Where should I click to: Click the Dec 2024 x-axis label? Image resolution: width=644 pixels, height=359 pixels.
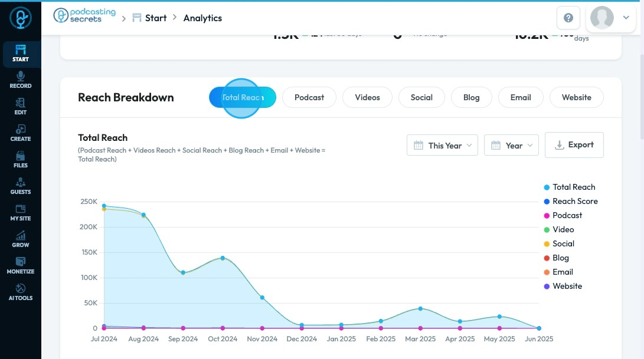[302, 339]
